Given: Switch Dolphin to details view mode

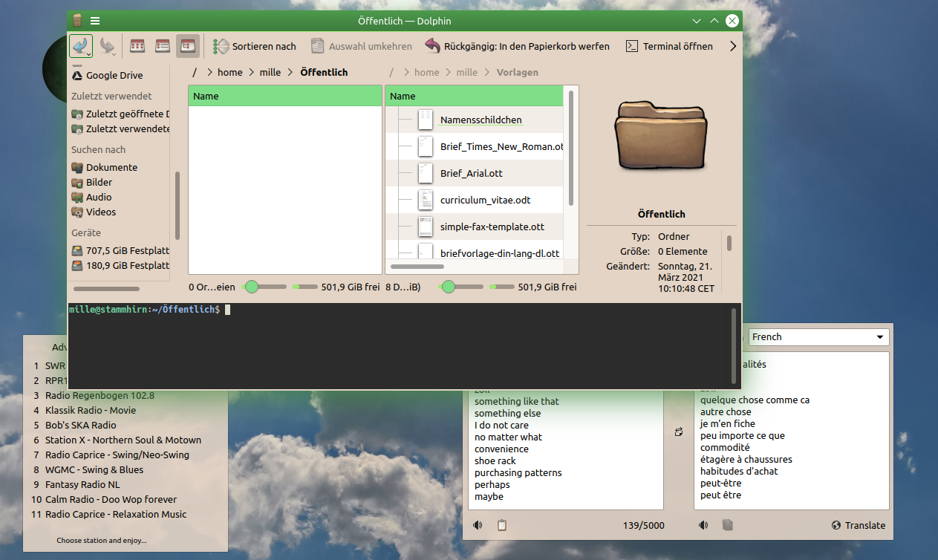Looking at the screenshot, I should pos(187,46).
